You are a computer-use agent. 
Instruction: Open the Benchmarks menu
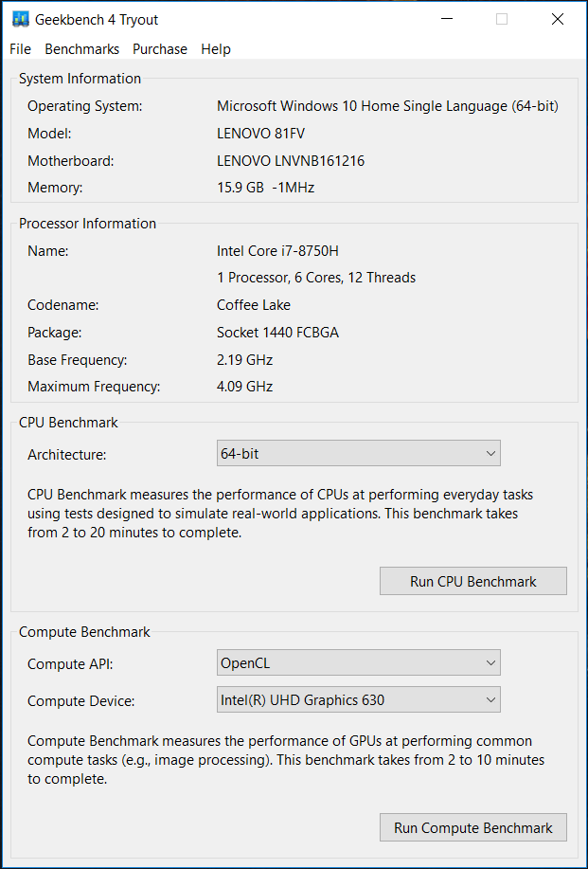[81, 48]
